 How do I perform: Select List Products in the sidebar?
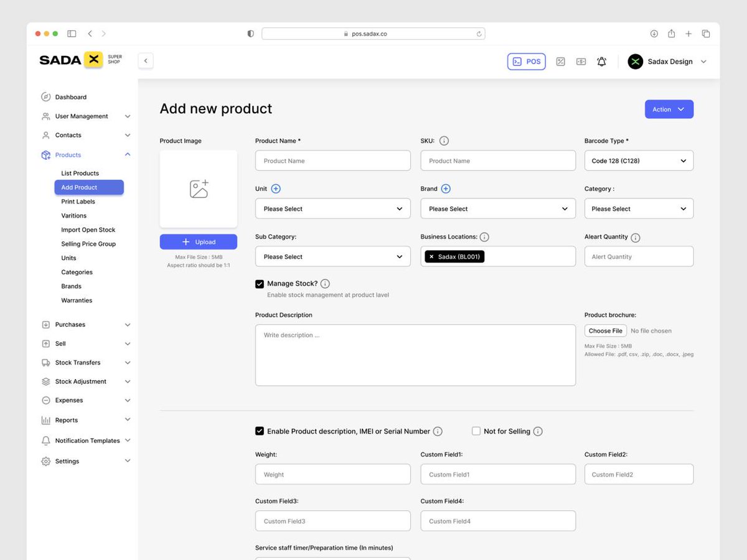point(78,173)
